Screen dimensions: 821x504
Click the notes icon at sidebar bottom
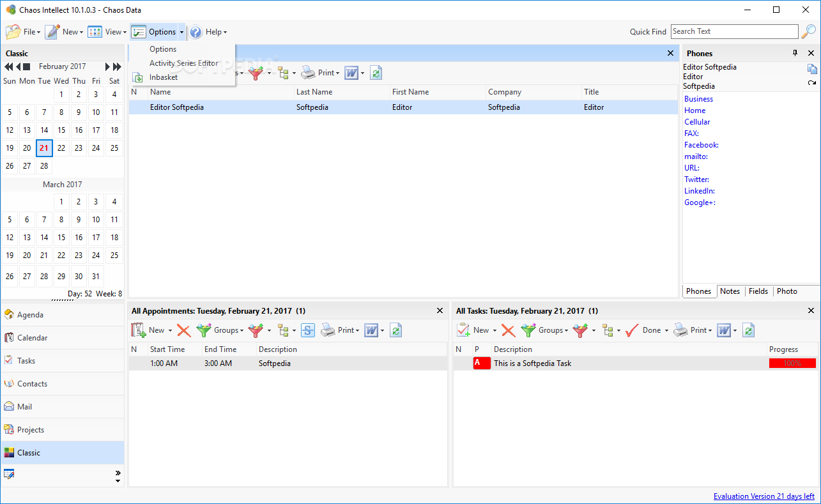(x=9, y=474)
